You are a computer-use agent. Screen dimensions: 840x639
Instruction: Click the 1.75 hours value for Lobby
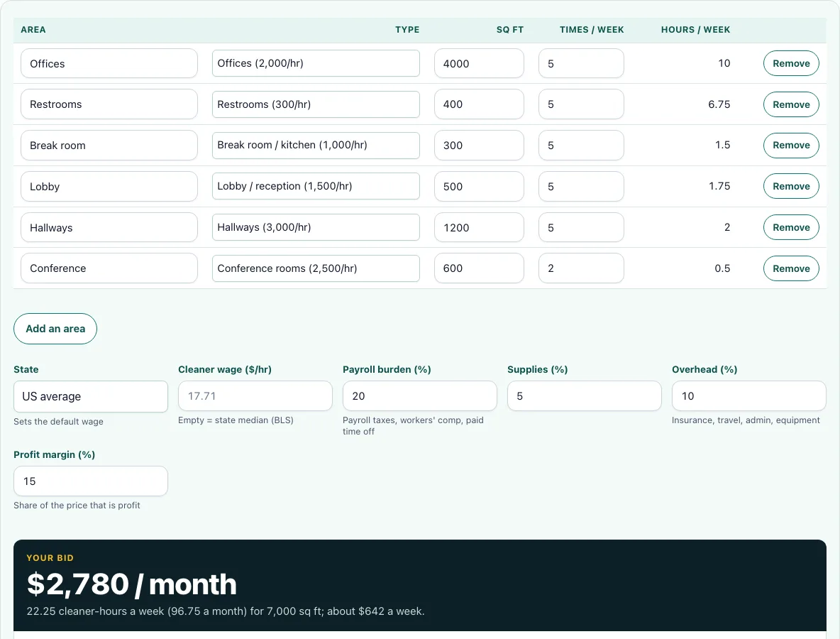[719, 186]
